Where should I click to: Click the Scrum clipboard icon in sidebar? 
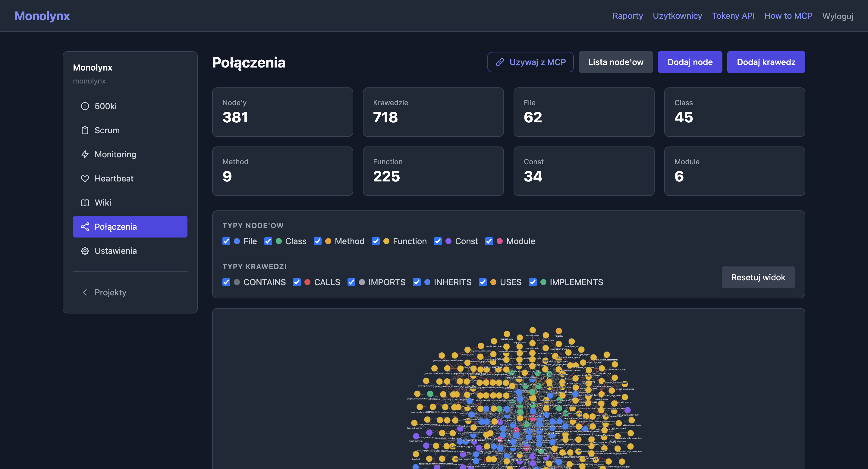(85, 131)
